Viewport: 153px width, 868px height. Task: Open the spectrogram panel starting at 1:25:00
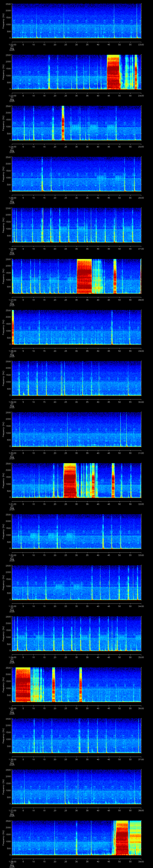pos(77,174)
